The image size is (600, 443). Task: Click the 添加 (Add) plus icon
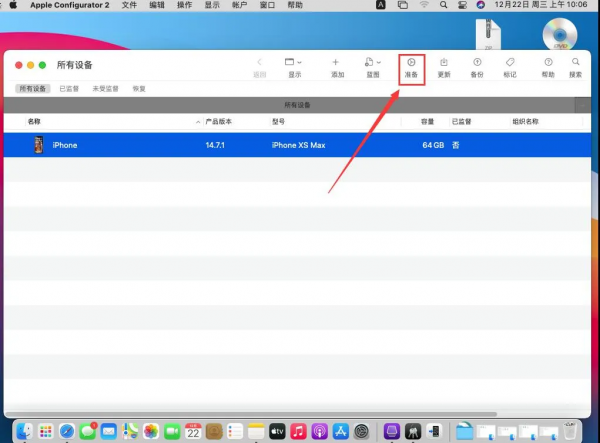[x=336, y=62]
